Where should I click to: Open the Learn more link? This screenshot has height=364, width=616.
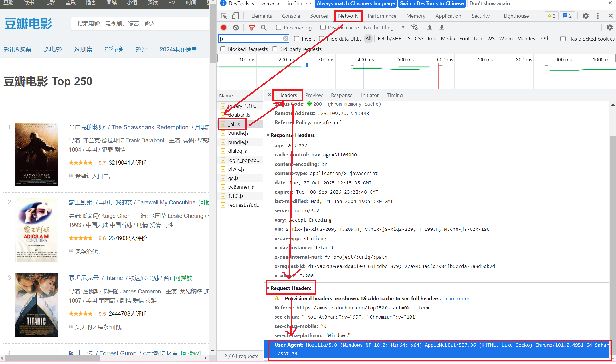click(x=456, y=299)
